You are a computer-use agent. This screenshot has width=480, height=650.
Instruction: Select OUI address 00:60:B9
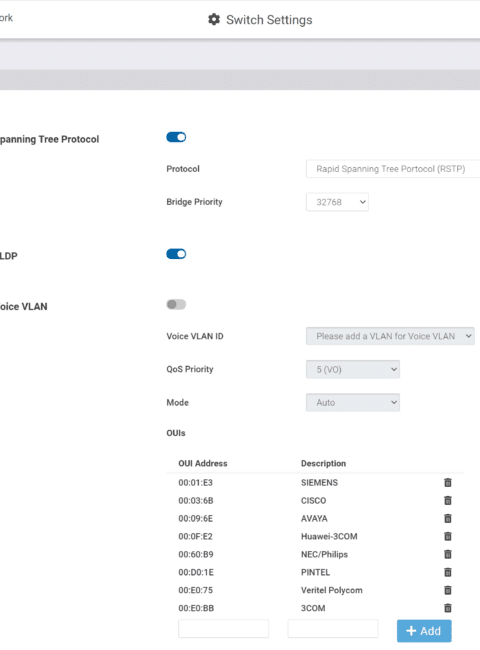[x=196, y=554]
